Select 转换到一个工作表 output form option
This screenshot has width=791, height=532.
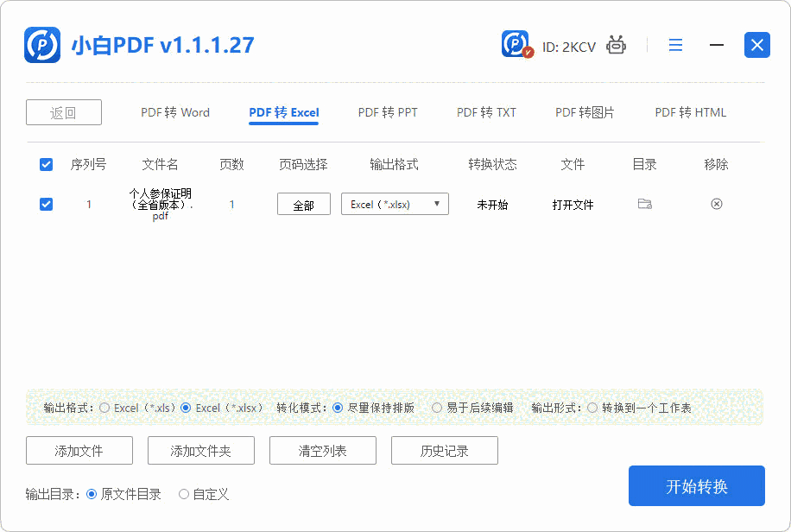tap(592, 408)
